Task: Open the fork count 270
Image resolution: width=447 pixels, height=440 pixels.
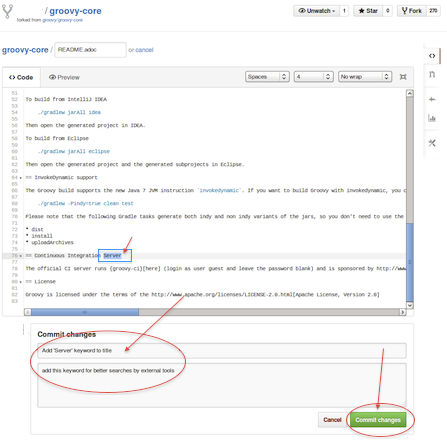Action: [433, 11]
